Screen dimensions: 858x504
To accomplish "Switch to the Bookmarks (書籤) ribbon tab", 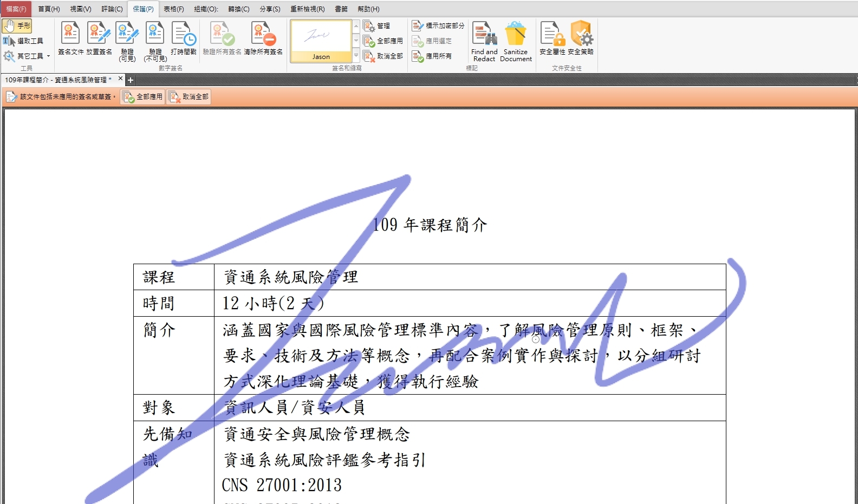I will [341, 9].
